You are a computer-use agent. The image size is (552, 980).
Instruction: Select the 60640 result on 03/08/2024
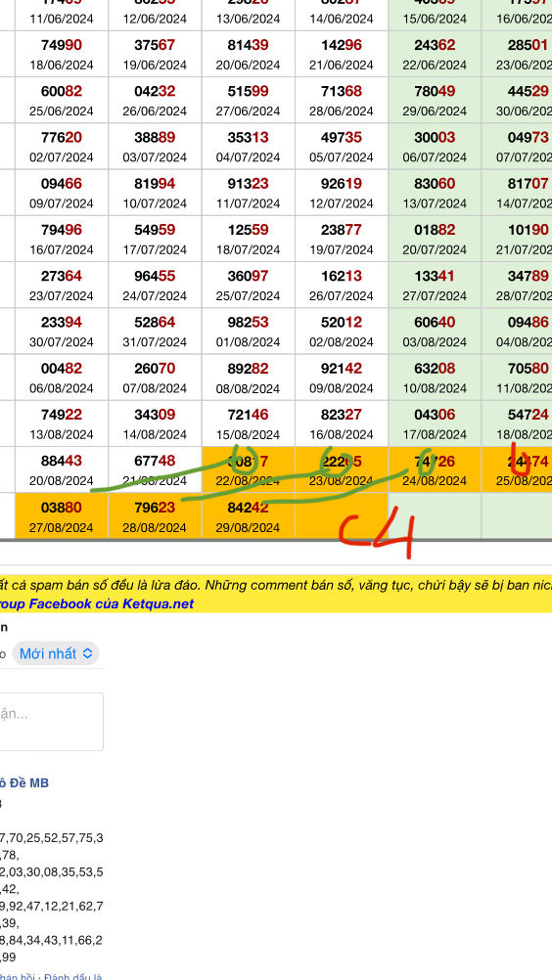435,332
